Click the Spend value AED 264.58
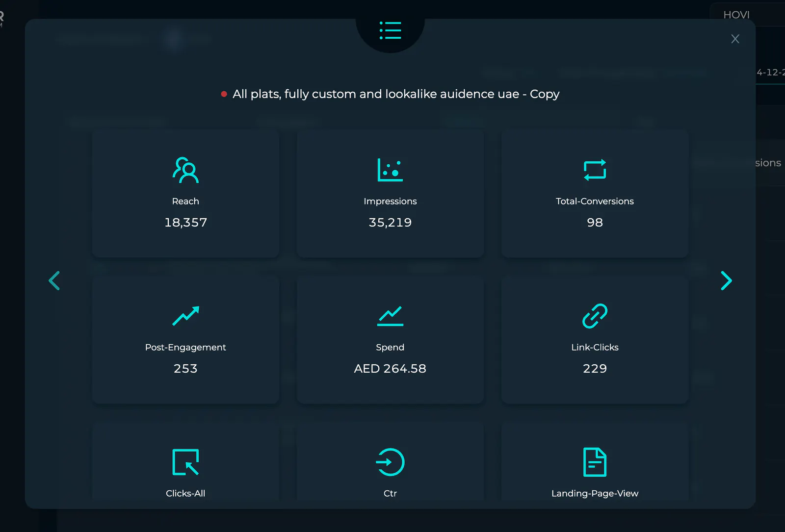This screenshot has width=785, height=532. coord(390,369)
